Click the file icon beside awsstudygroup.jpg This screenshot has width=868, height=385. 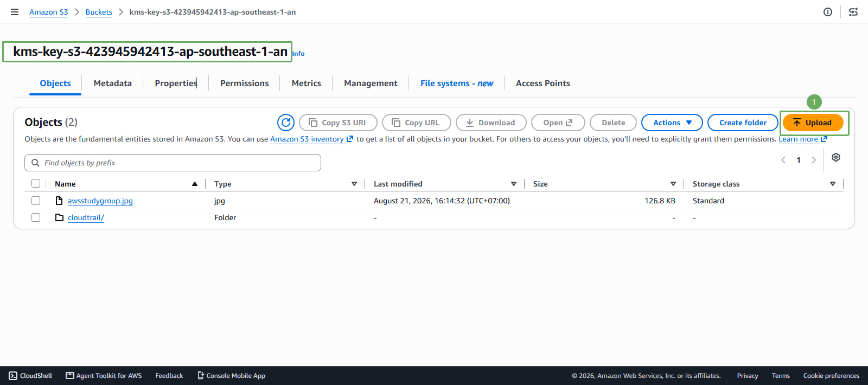[x=60, y=201]
